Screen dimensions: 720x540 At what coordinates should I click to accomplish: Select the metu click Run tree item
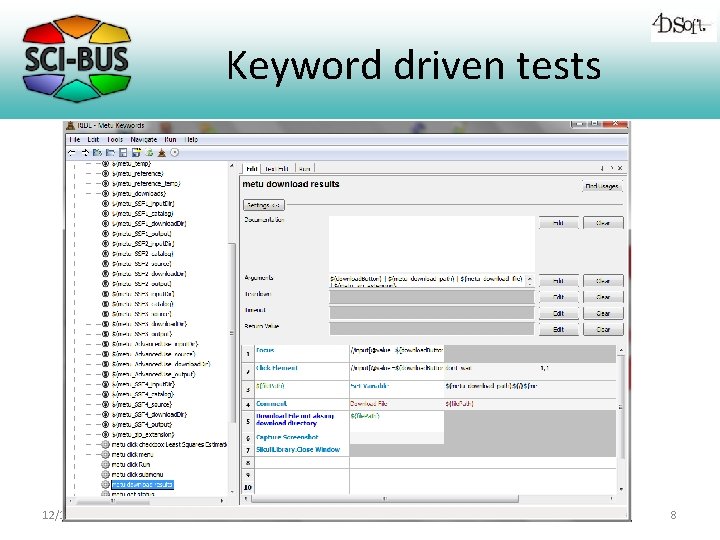(x=131, y=465)
